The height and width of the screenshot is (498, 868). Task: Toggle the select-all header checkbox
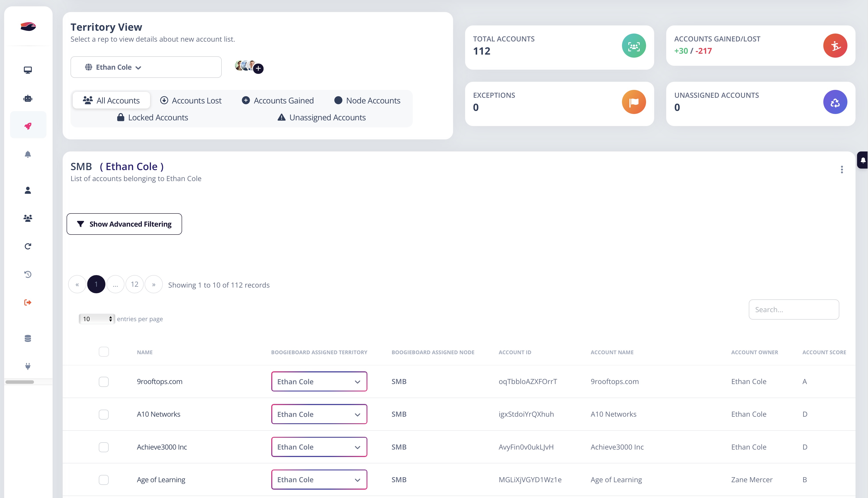(x=104, y=352)
